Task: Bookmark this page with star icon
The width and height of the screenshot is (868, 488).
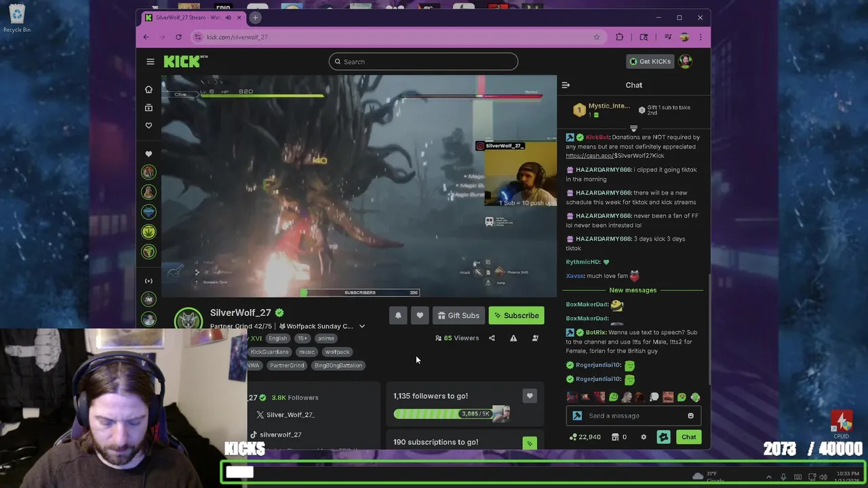Action: click(597, 37)
